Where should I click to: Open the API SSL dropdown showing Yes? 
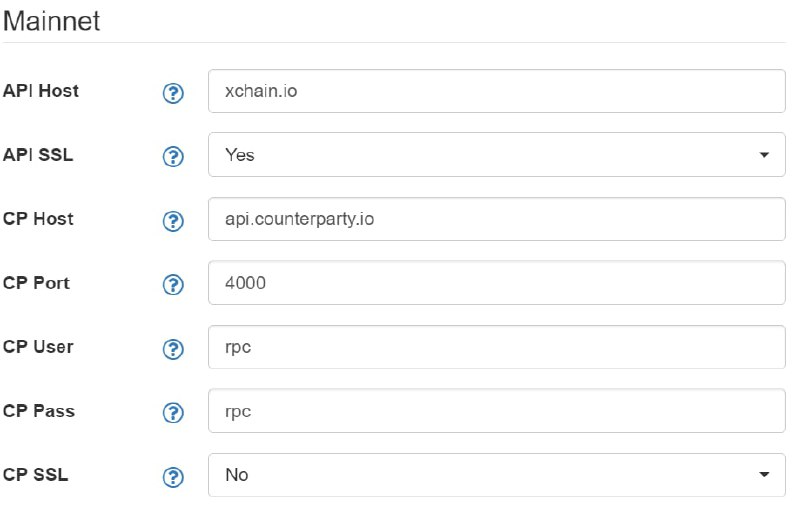[496, 155]
